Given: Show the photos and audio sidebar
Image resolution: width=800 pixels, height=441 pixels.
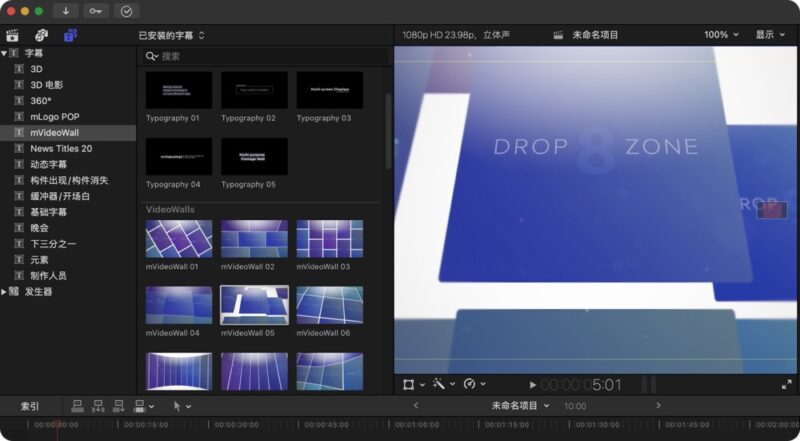Looking at the screenshot, I should tap(41, 35).
